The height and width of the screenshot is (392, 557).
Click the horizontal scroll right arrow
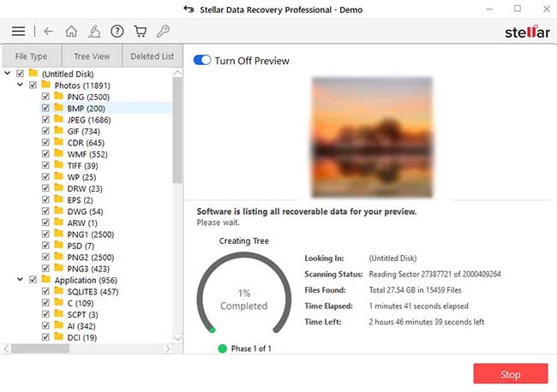coord(167,348)
